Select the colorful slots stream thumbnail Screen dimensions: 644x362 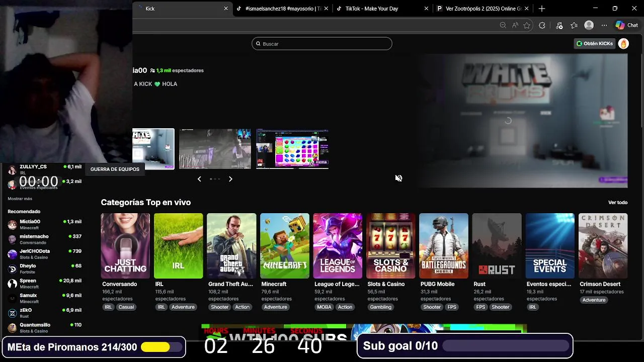pos(292,149)
